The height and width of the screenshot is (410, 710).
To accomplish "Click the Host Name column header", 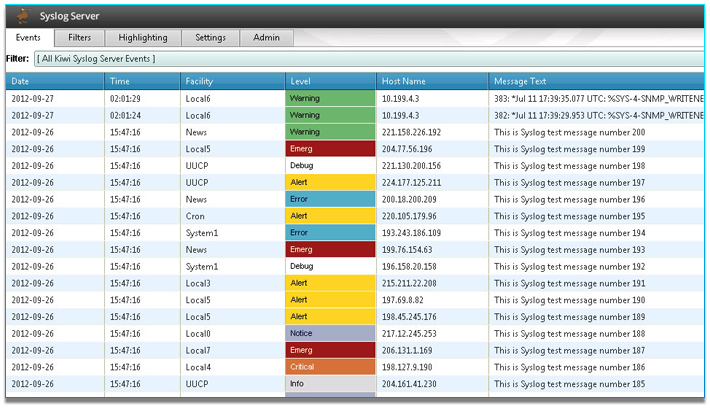I will pyautogui.click(x=432, y=81).
